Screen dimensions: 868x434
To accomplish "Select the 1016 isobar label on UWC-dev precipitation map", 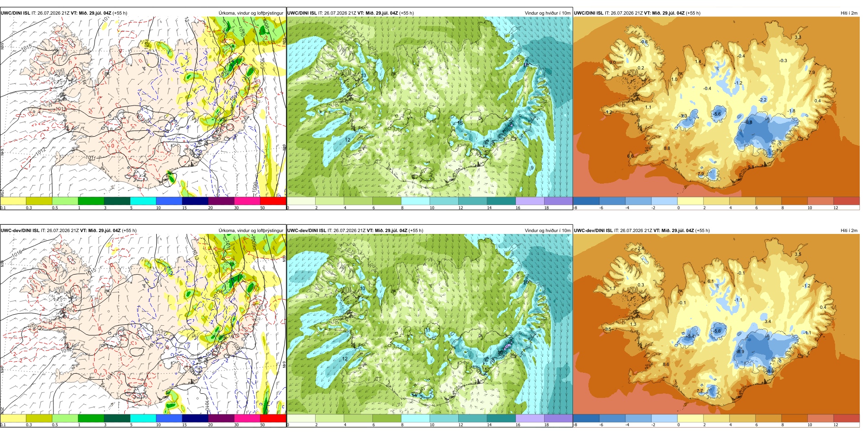I will (16, 253).
